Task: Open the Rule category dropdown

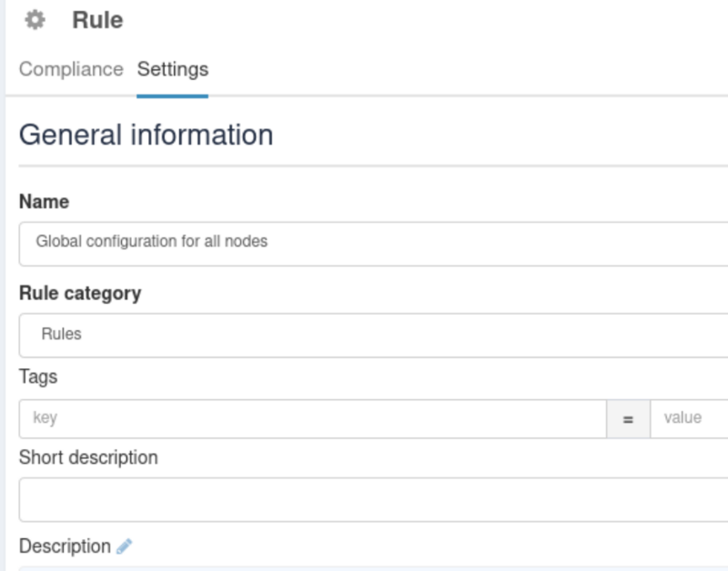Action: pos(373,335)
